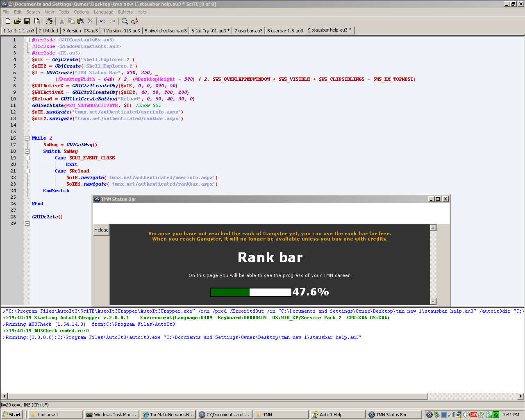
Task: Open the Tools menu
Action: [x=64, y=12]
